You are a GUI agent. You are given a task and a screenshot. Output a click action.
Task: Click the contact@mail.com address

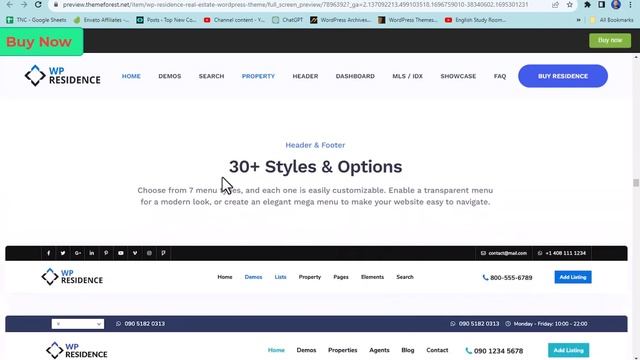coord(507,253)
